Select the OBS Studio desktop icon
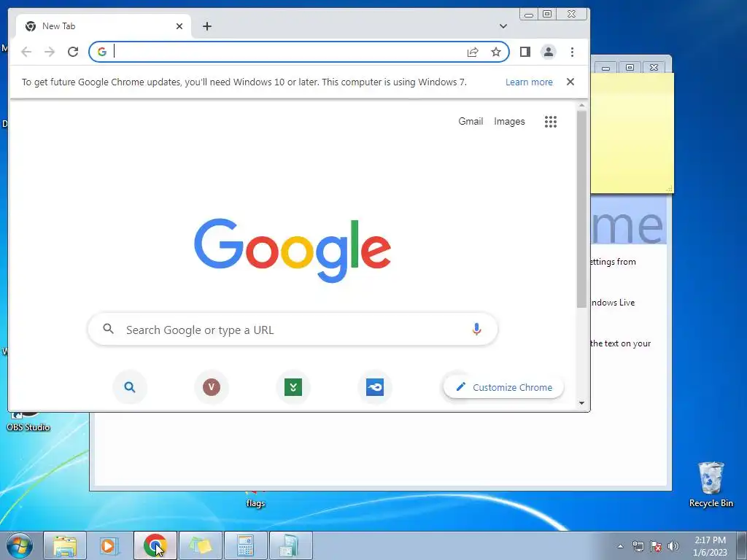Image resolution: width=747 pixels, height=560 pixels. (x=28, y=421)
